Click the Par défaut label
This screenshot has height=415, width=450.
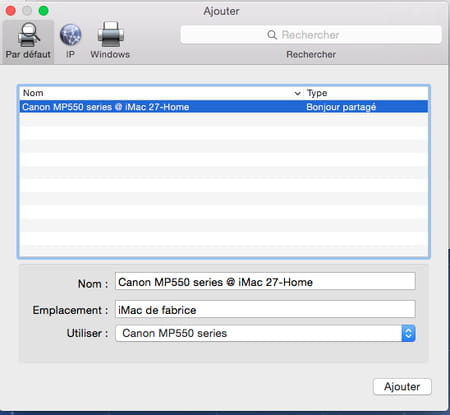coord(28,54)
